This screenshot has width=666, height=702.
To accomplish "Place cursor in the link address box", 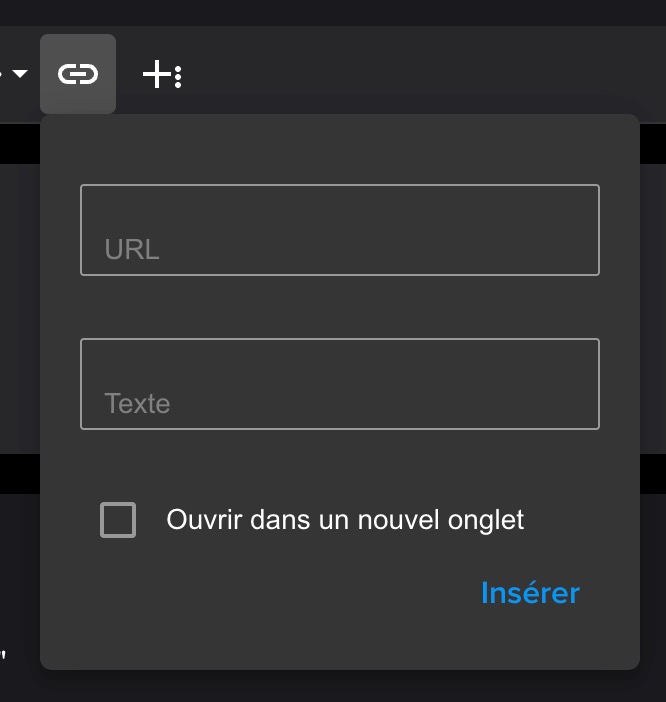I will click(x=339, y=229).
